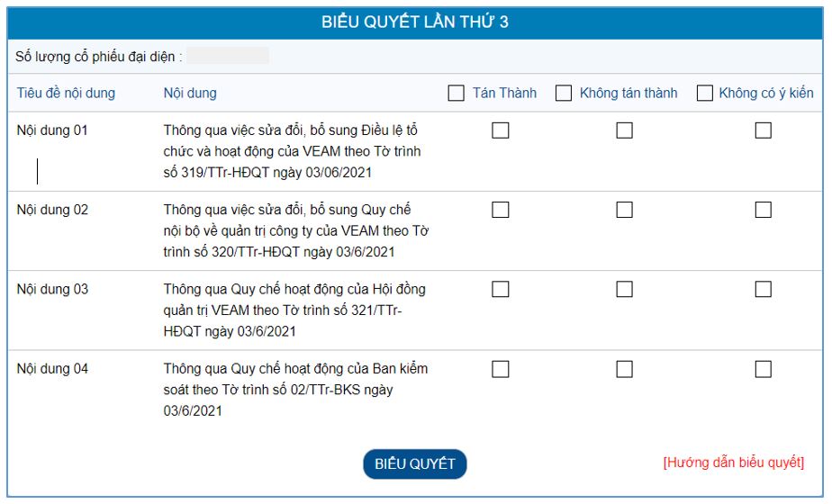This screenshot has height=504, width=832.
Task: Tick Không tán thành for Nội dung 04
Action: point(624,369)
